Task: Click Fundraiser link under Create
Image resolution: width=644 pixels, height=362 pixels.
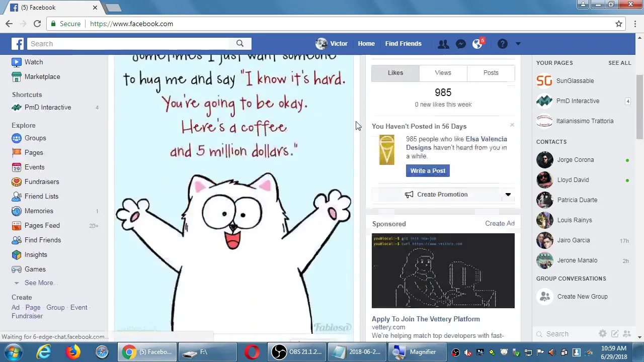Action: (27, 316)
